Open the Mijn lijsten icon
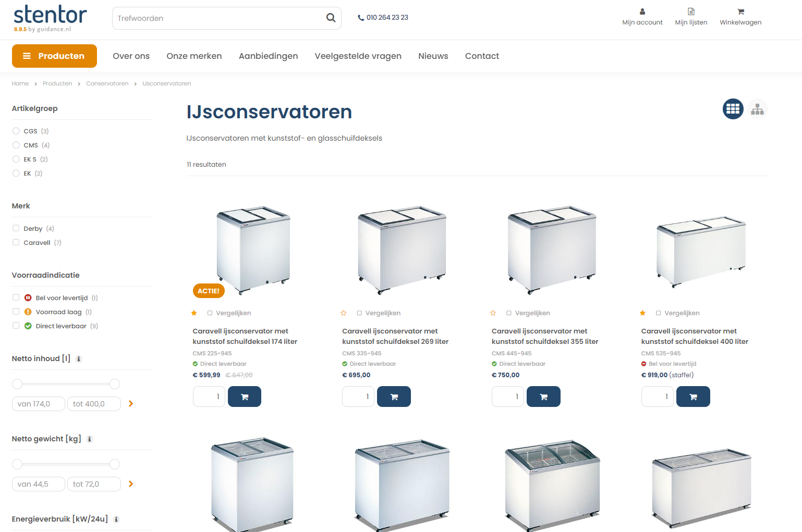 [691, 11]
